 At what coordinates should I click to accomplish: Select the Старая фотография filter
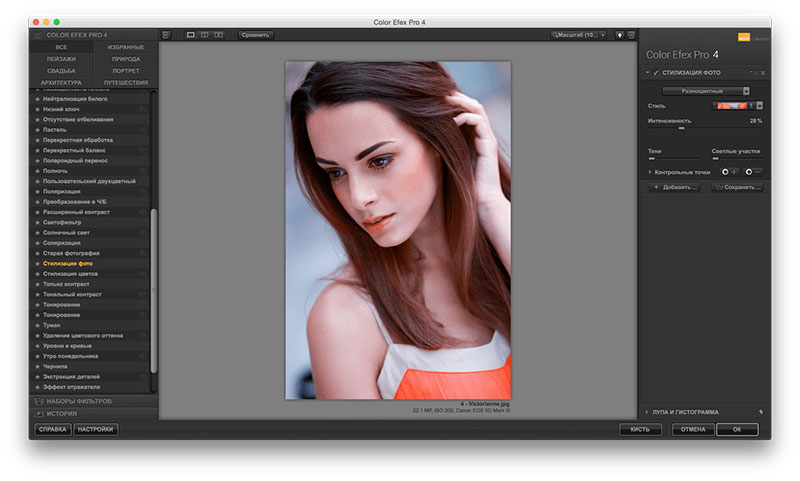point(71,253)
